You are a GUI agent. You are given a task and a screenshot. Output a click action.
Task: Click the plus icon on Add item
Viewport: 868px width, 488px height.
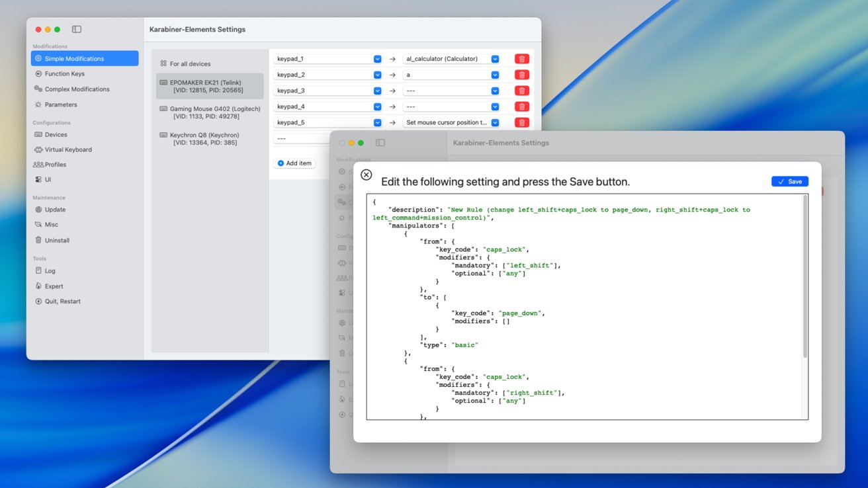(x=281, y=163)
